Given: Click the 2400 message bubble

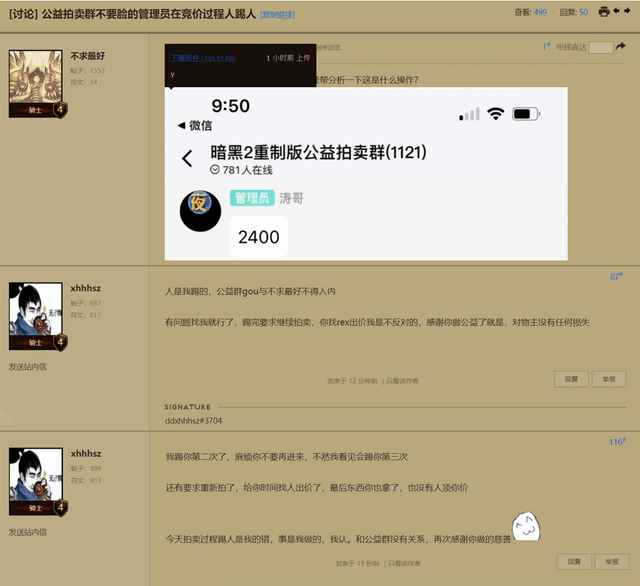Looking at the screenshot, I should tap(259, 237).
